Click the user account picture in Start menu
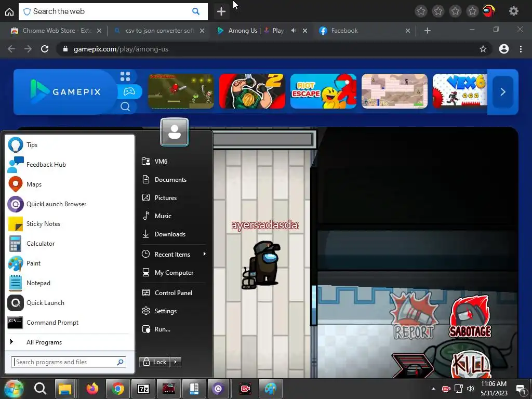 click(x=175, y=132)
